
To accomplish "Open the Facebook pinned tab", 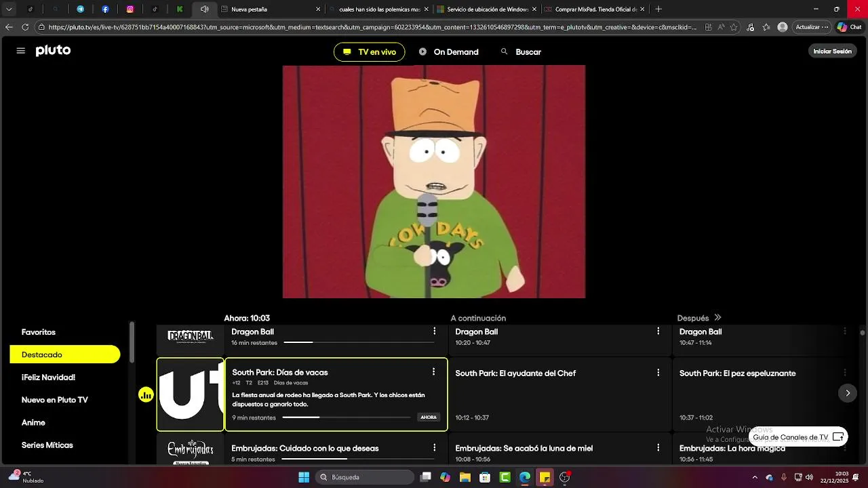I will pyautogui.click(x=105, y=9).
